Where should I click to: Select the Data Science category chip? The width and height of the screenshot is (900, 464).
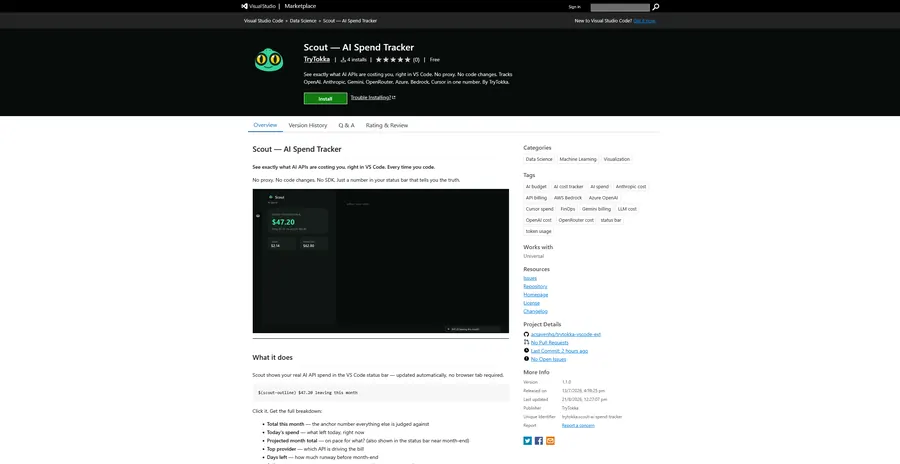coord(539,159)
